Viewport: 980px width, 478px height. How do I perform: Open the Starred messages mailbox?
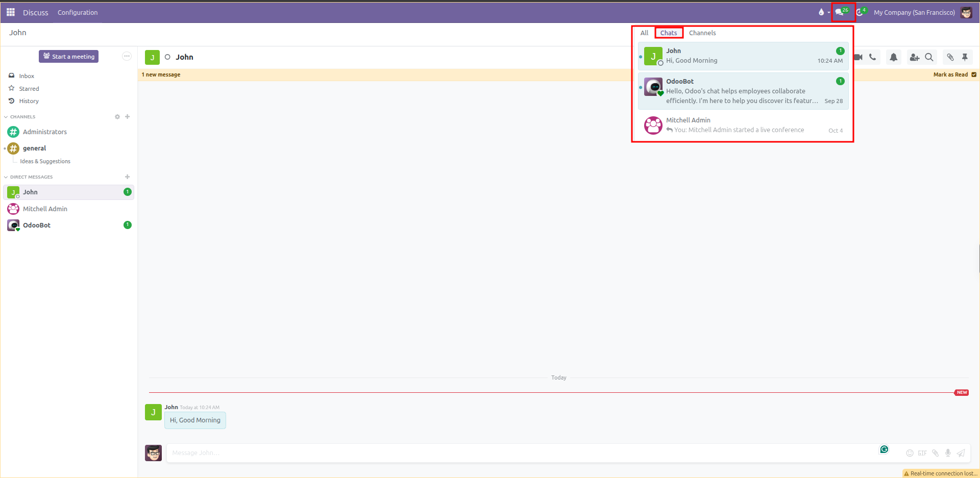pos(29,88)
